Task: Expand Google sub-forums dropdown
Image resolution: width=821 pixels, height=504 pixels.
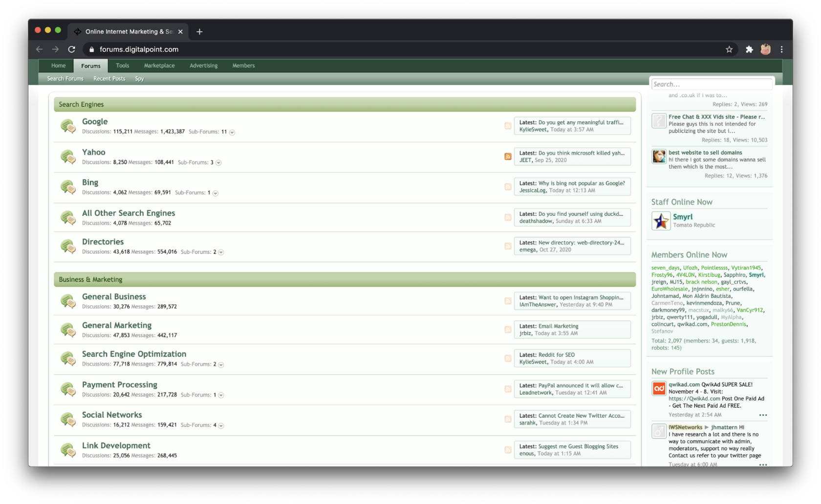Action: coord(232,132)
